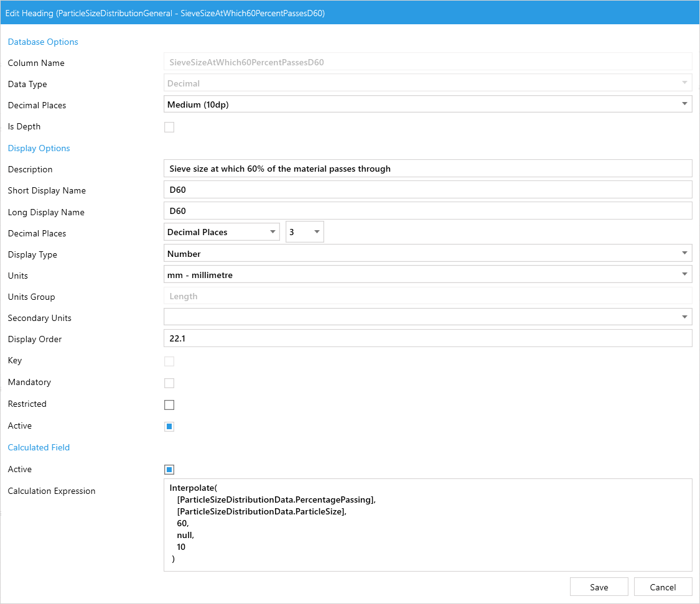Open the Medium (10dp) Decimal Places dropdown

[x=427, y=105]
